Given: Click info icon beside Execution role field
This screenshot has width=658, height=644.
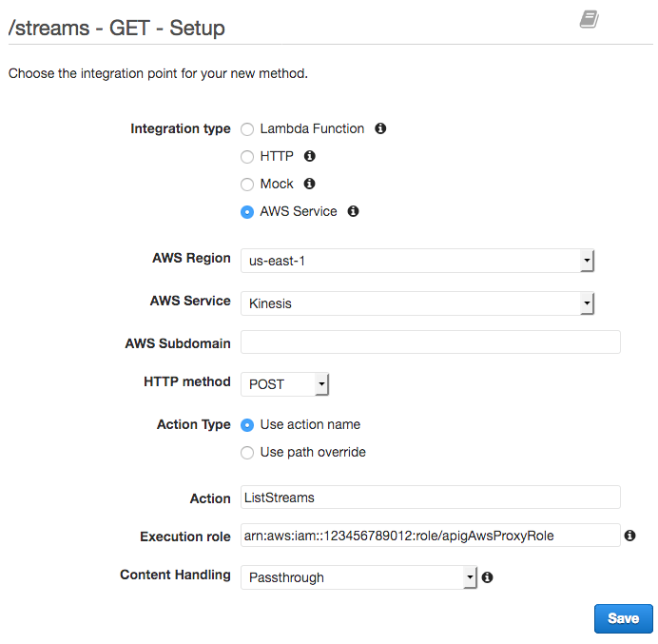Looking at the screenshot, I should point(629,536).
